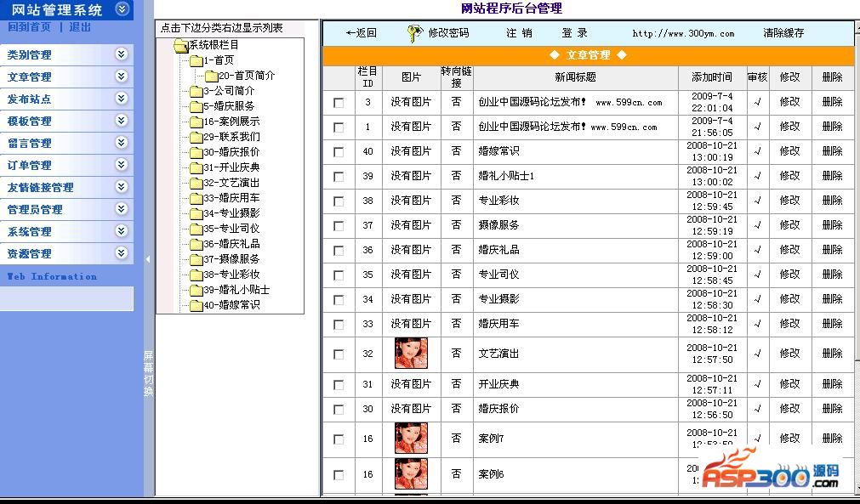Click the thumbnail image in 案例7 row
Image resolution: width=860 pixels, height=504 pixels.
411,439
